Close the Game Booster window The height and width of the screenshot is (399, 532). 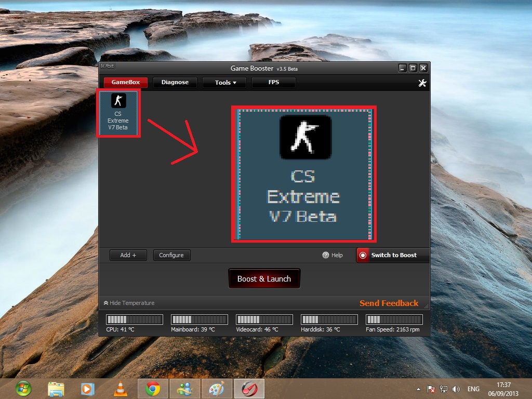point(423,68)
